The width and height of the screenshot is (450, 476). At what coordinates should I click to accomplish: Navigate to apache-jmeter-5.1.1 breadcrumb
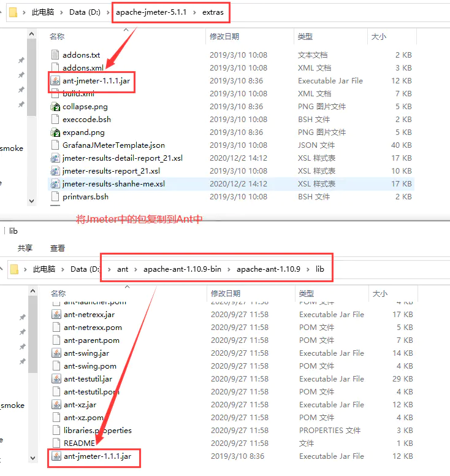pyautogui.click(x=151, y=12)
